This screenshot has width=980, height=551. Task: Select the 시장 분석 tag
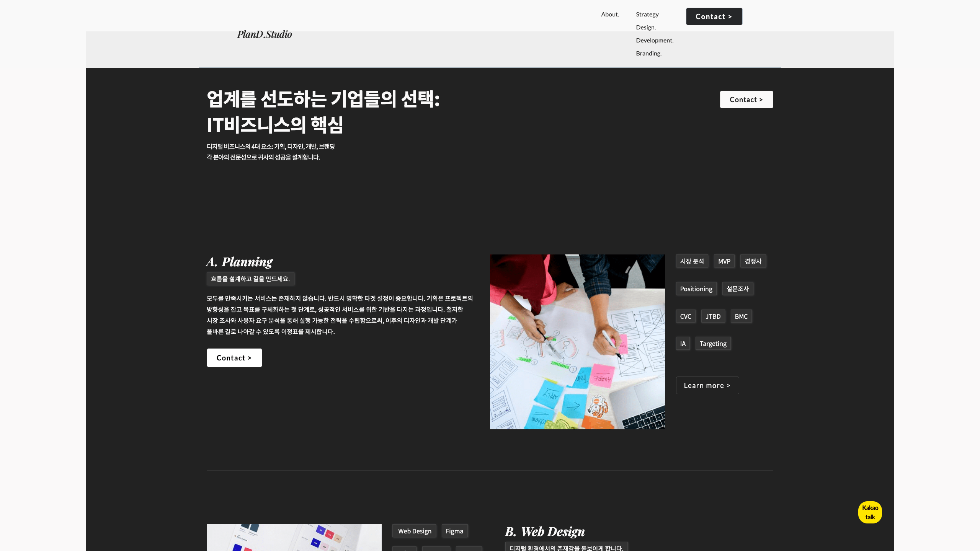coord(692,261)
